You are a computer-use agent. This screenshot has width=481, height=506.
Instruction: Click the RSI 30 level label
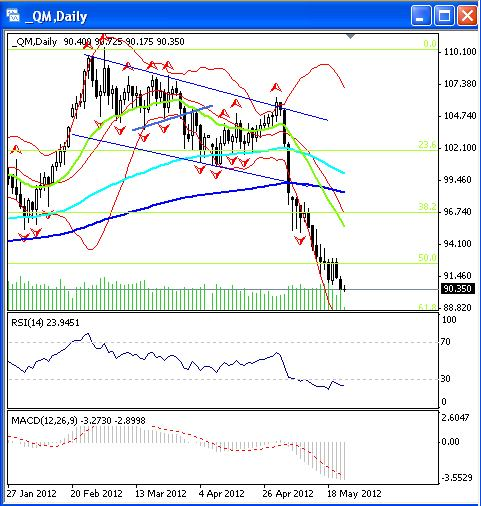(x=446, y=379)
